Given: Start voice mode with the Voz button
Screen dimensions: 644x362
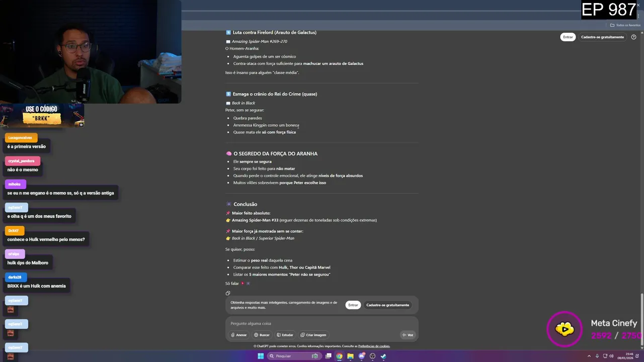Looking at the screenshot, I should [408, 335].
